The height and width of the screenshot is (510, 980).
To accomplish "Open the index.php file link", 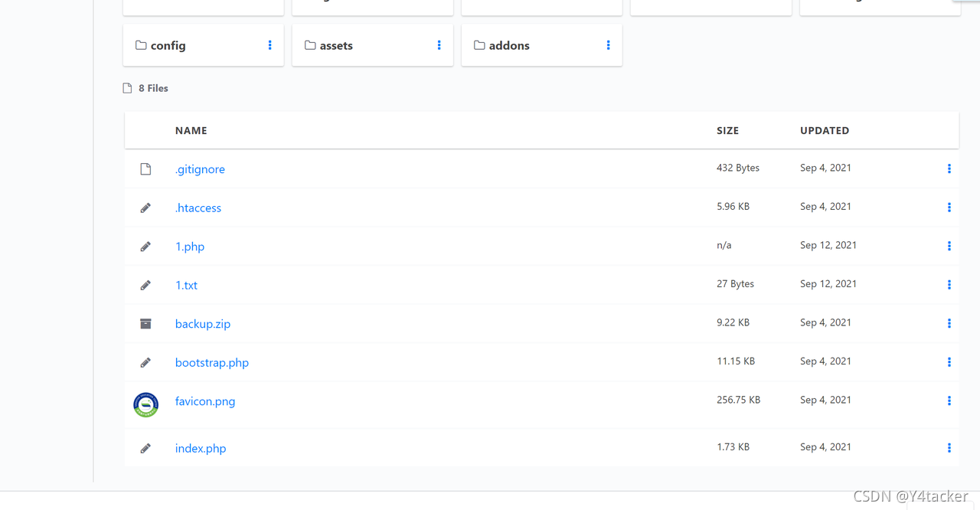I will (201, 449).
